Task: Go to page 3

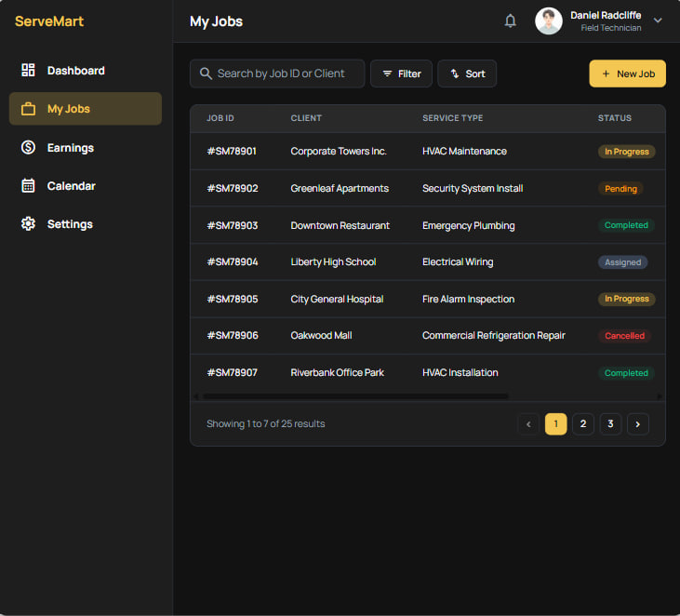Action: coord(610,423)
